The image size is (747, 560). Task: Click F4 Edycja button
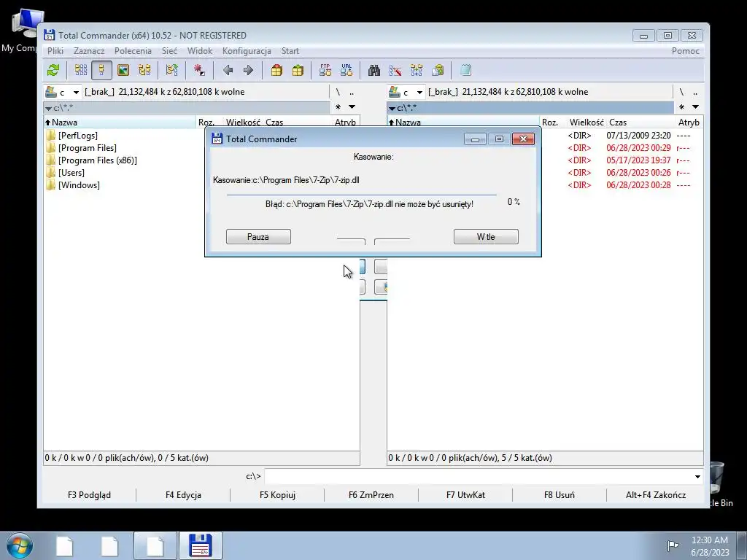183,495
